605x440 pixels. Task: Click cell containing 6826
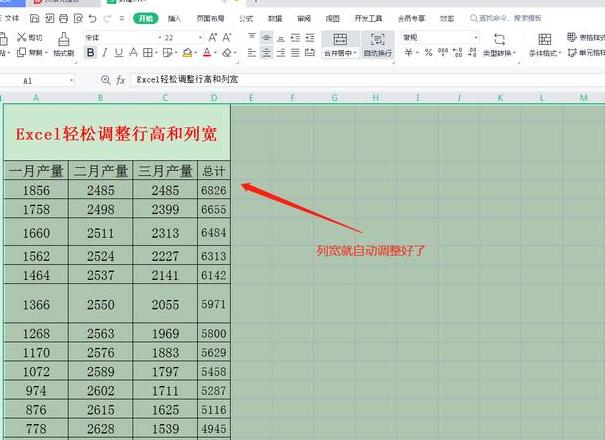214,190
